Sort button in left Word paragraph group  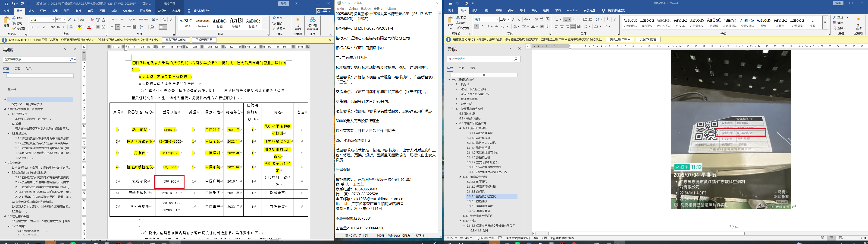click(164, 19)
